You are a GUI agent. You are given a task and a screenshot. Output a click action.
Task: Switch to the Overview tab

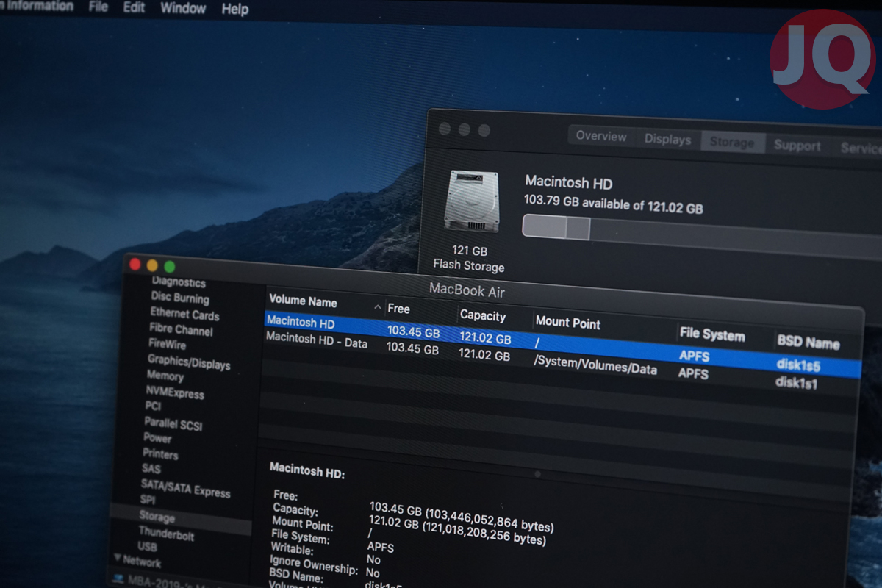pyautogui.click(x=600, y=136)
